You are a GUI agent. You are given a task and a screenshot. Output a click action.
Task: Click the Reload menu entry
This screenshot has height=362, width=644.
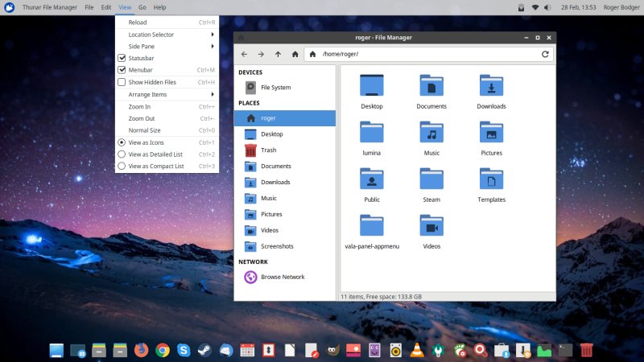(x=138, y=23)
